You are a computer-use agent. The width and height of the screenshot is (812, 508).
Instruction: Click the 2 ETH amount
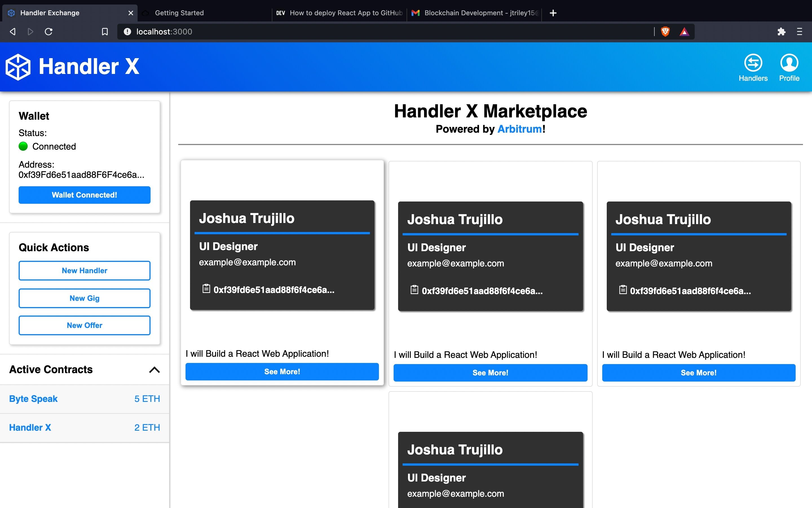pyautogui.click(x=147, y=428)
